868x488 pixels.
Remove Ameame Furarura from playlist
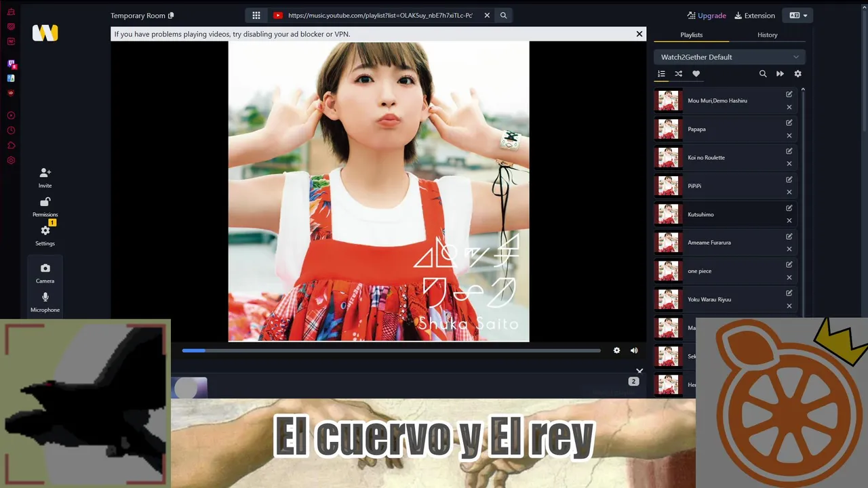(x=789, y=249)
